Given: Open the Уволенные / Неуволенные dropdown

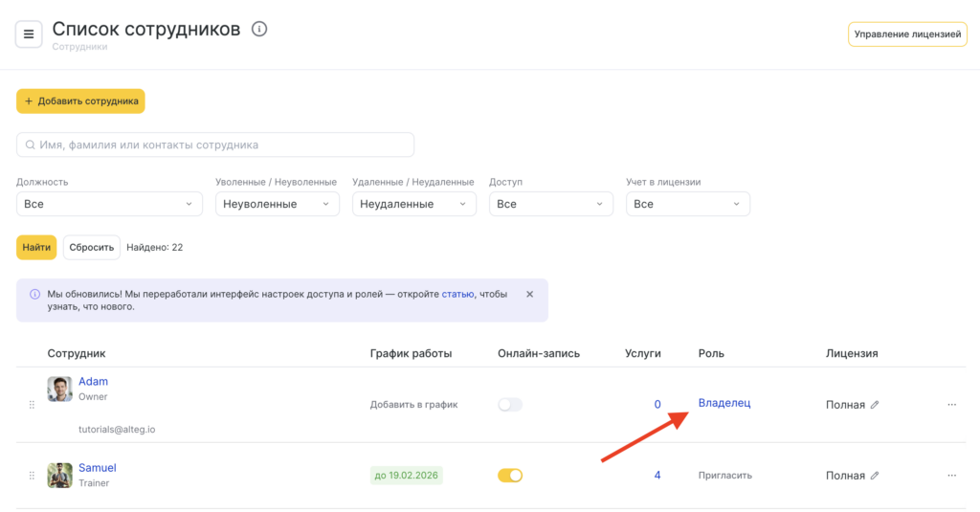Looking at the screenshot, I should tap(277, 204).
